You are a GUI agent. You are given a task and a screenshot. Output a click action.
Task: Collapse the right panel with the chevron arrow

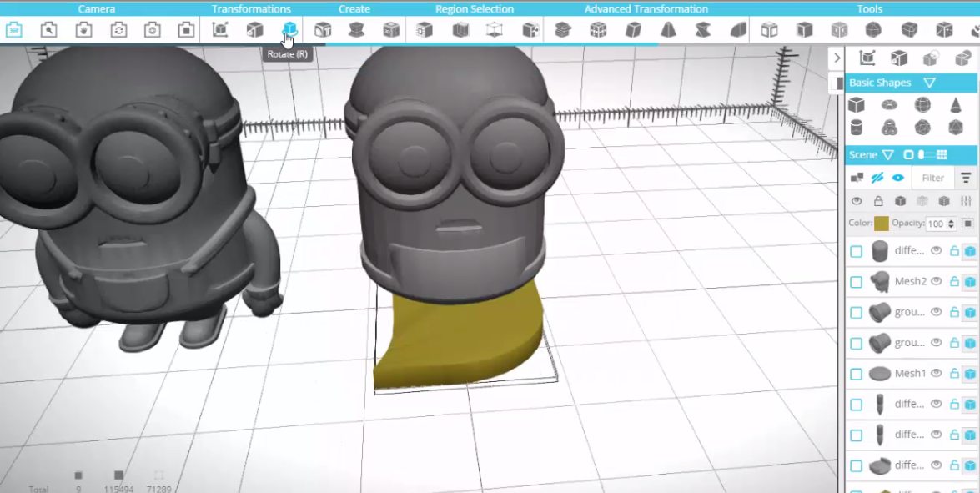coord(837,58)
